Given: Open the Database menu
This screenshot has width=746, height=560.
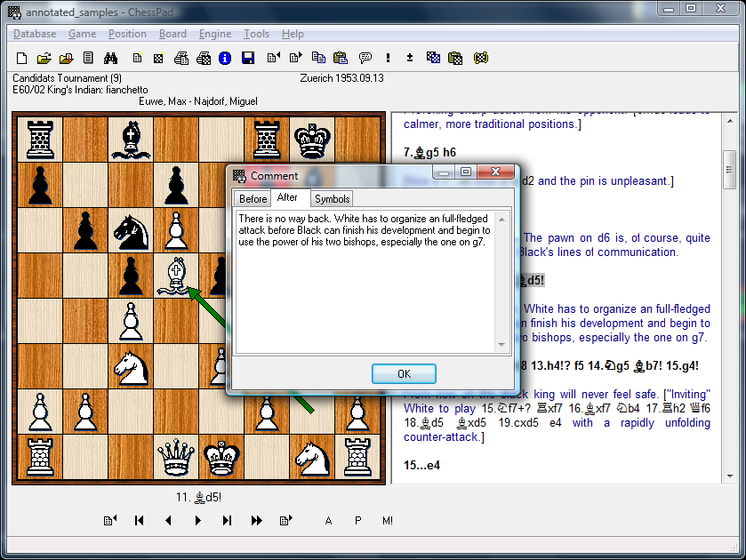Looking at the screenshot, I should click(35, 34).
